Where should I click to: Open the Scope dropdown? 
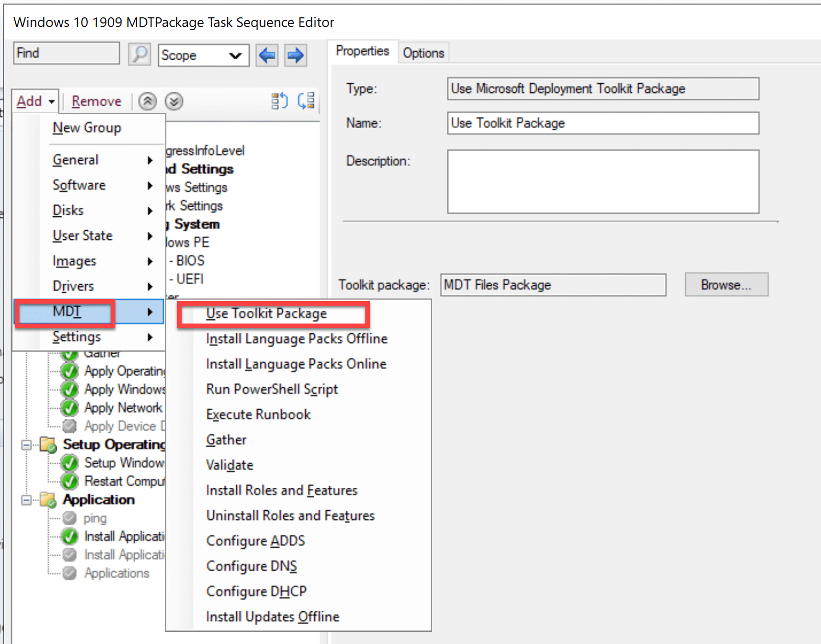[204, 55]
